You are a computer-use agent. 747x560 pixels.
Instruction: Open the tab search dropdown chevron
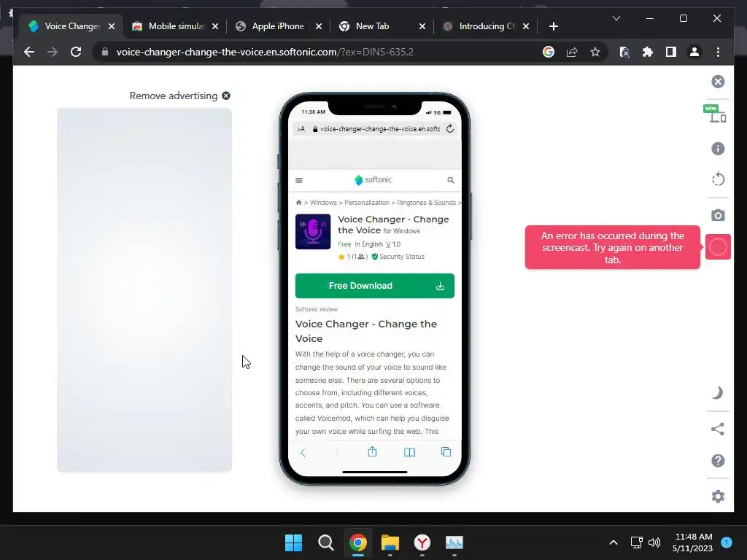[x=616, y=18]
